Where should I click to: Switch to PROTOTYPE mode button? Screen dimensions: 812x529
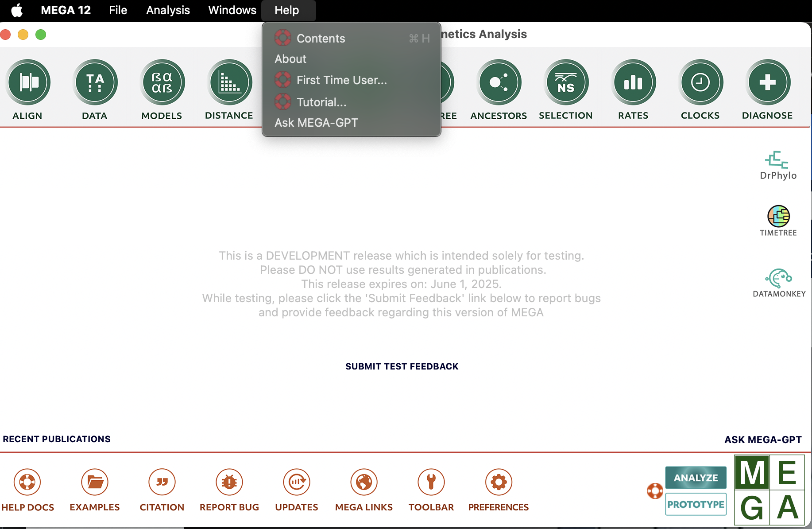696,504
